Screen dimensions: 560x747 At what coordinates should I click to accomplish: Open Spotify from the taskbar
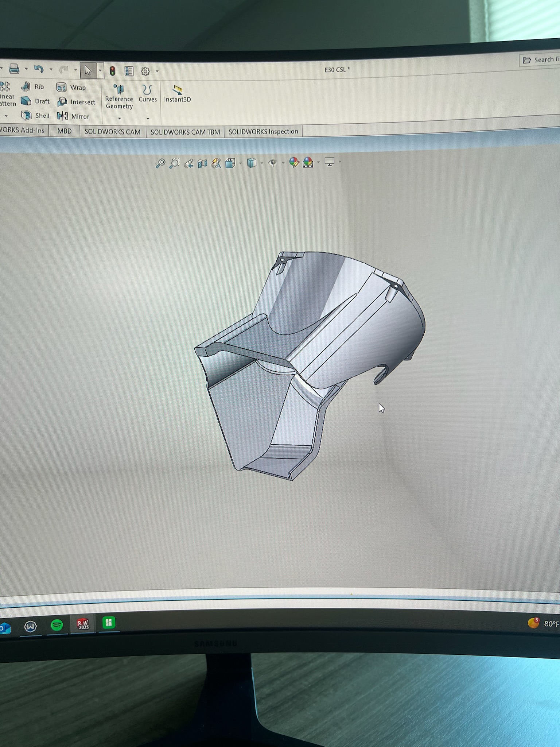57,625
